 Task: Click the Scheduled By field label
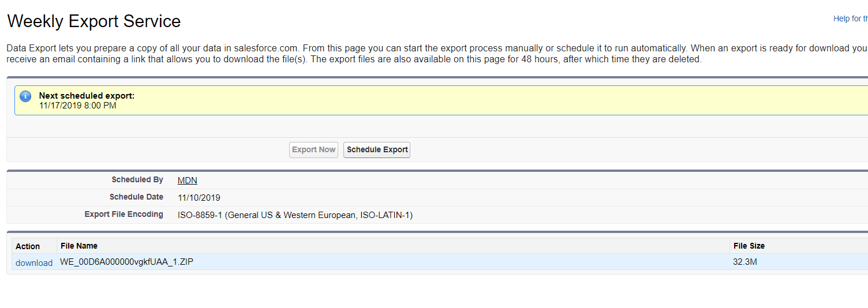[137, 180]
